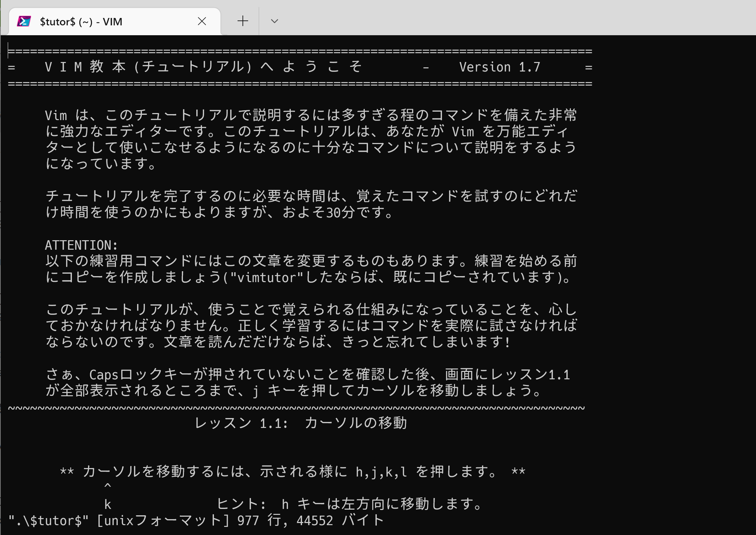The width and height of the screenshot is (756, 535).
Task: Close the $tutor$ (~) - VIM tab
Action: pyautogui.click(x=202, y=21)
